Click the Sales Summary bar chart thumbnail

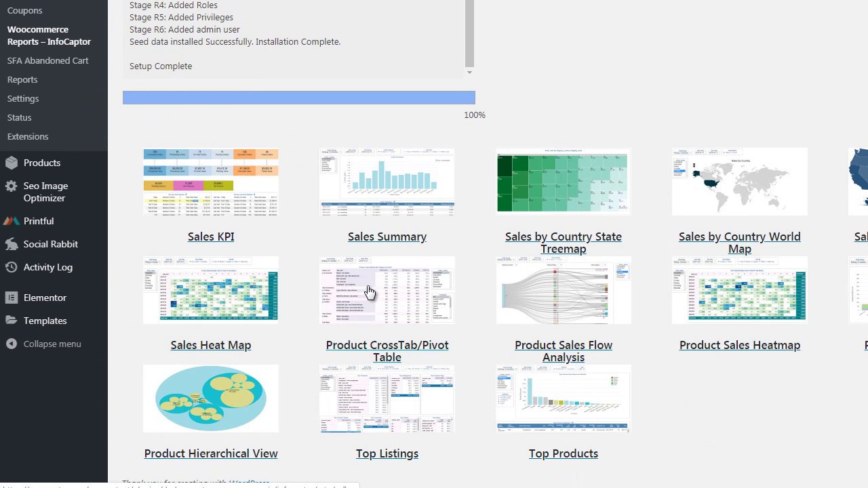tap(387, 182)
